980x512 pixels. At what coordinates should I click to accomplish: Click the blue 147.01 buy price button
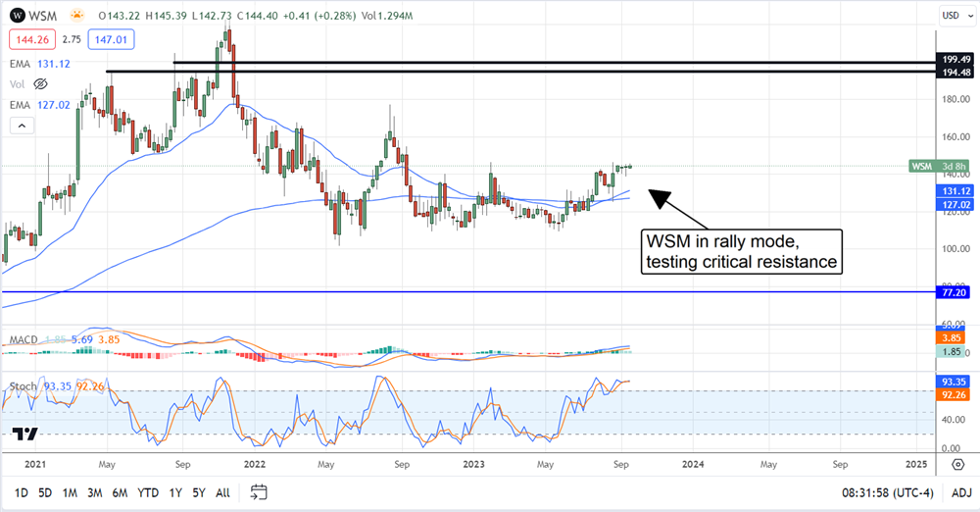112,39
